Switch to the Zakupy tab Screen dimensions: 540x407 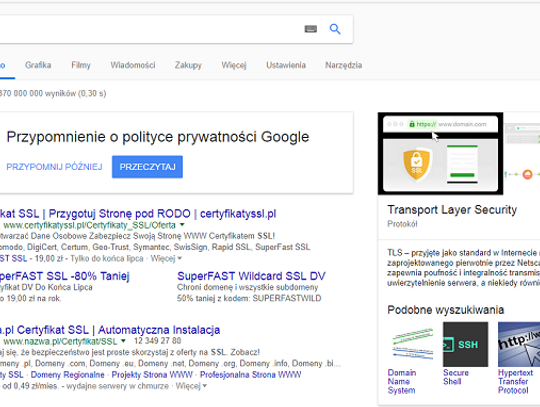point(188,65)
